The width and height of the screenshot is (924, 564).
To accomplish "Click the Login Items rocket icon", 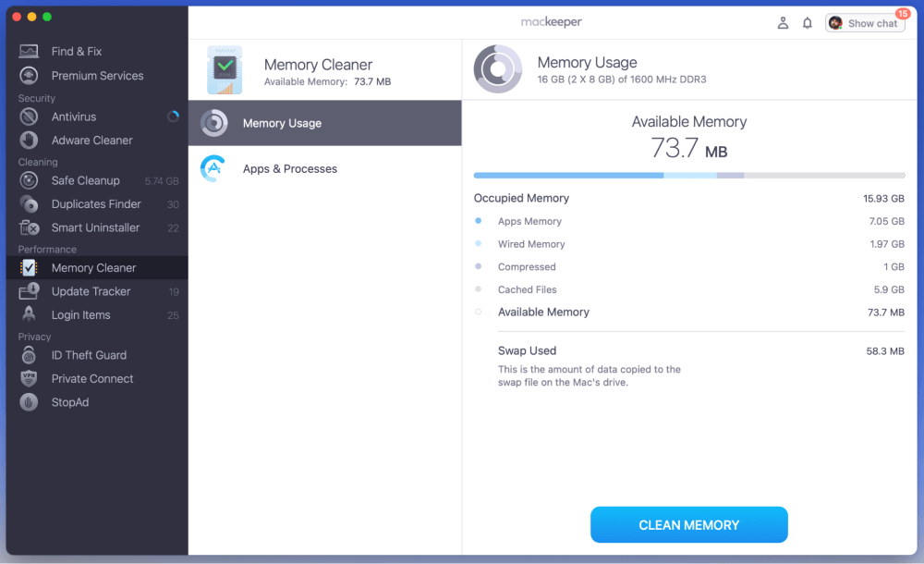I will coord(29,314).
